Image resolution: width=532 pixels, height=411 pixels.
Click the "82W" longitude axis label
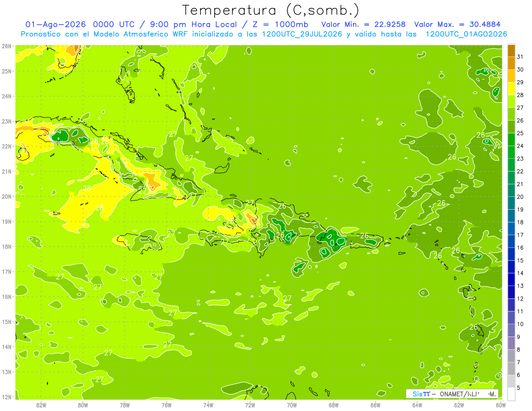41,405
